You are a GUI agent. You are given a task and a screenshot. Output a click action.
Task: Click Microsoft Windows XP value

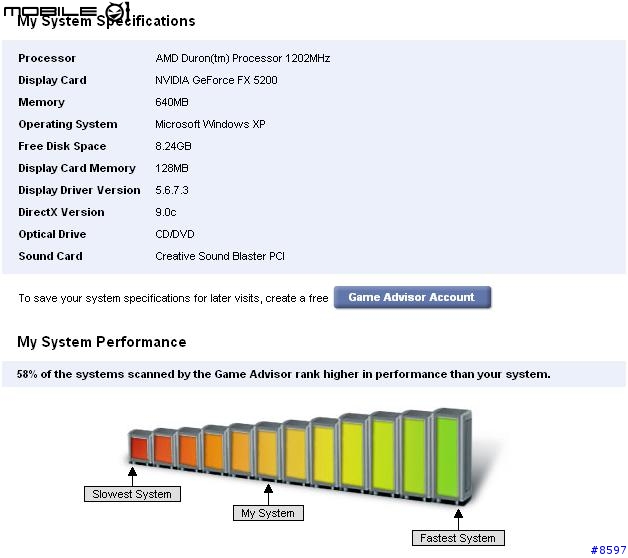(x=210, y=124)
